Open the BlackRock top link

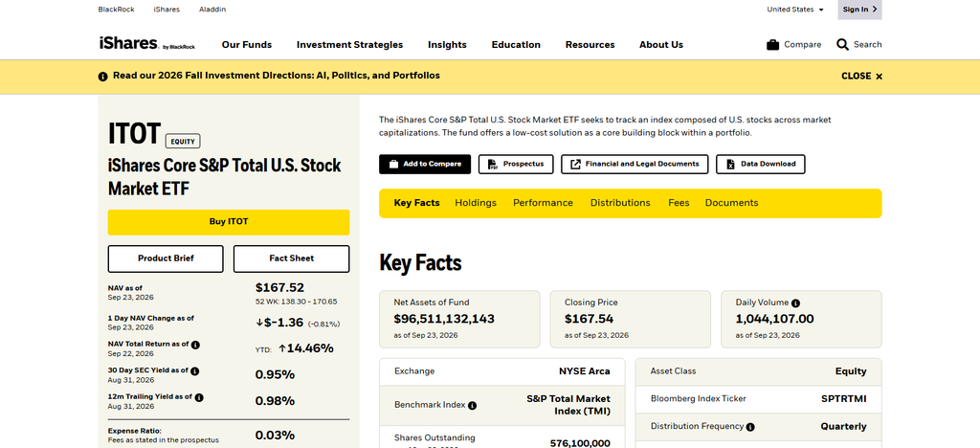(x=116, y=10)
